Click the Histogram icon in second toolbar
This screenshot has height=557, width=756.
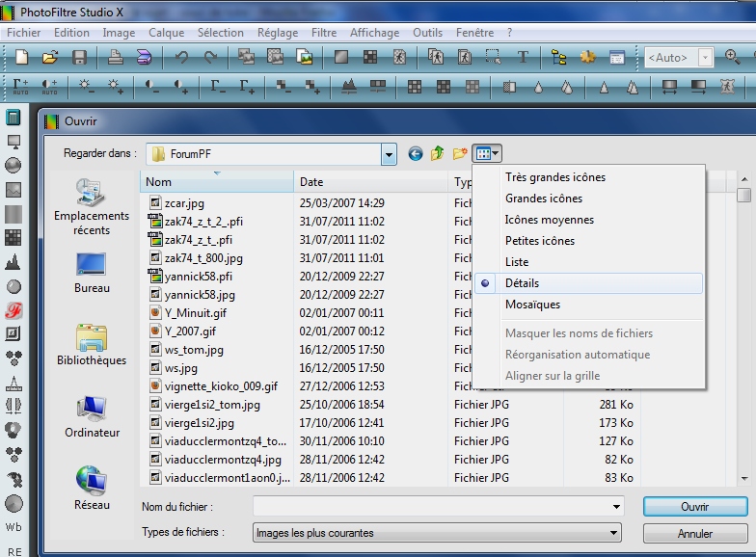point(349,87)
